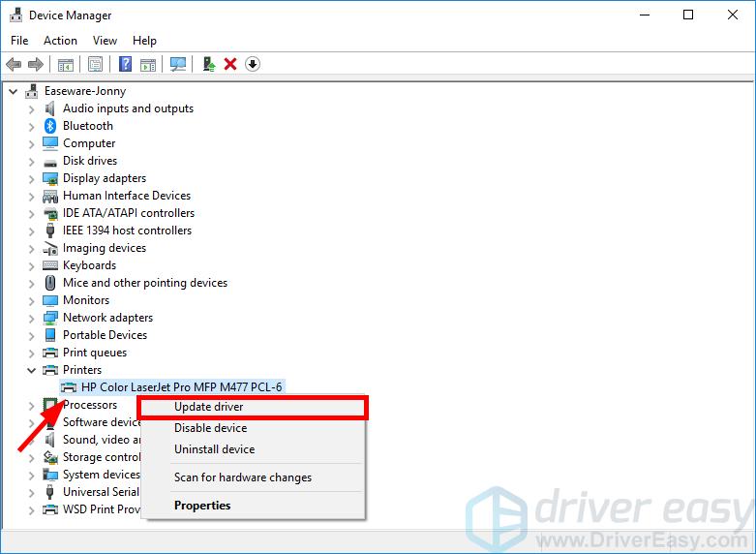
Task: Click the Bluetooth category icon
Action: tap(50, 126)
